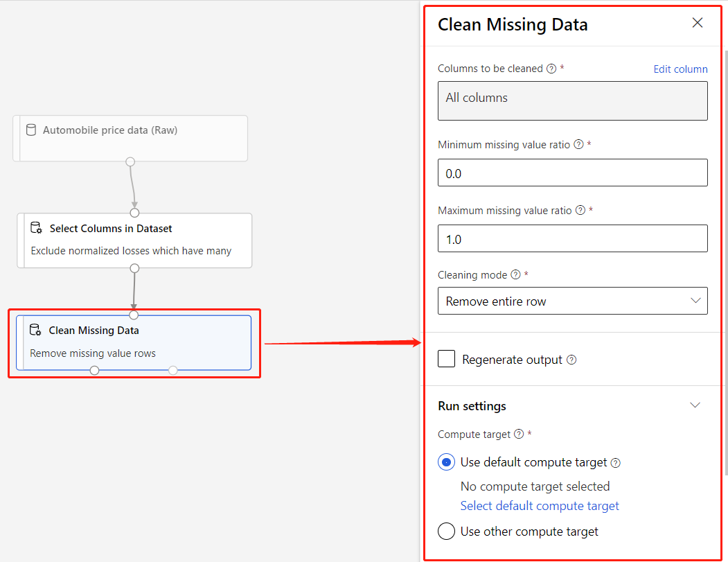Select Use other compute target radio
The width and height of the screenshot is (728, 562).
(446, 531)
